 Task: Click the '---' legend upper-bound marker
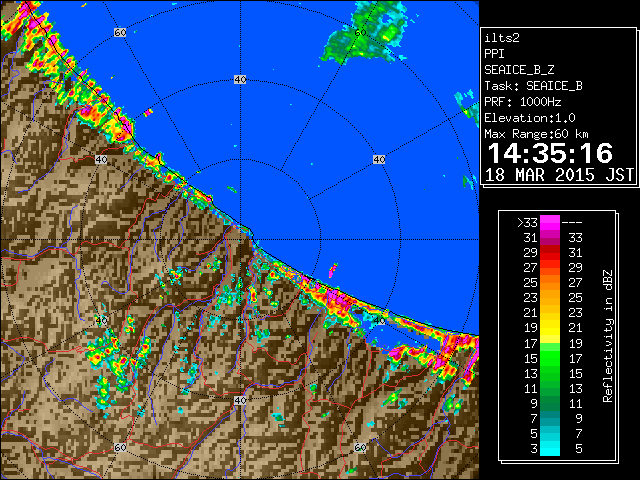point(572,222)
